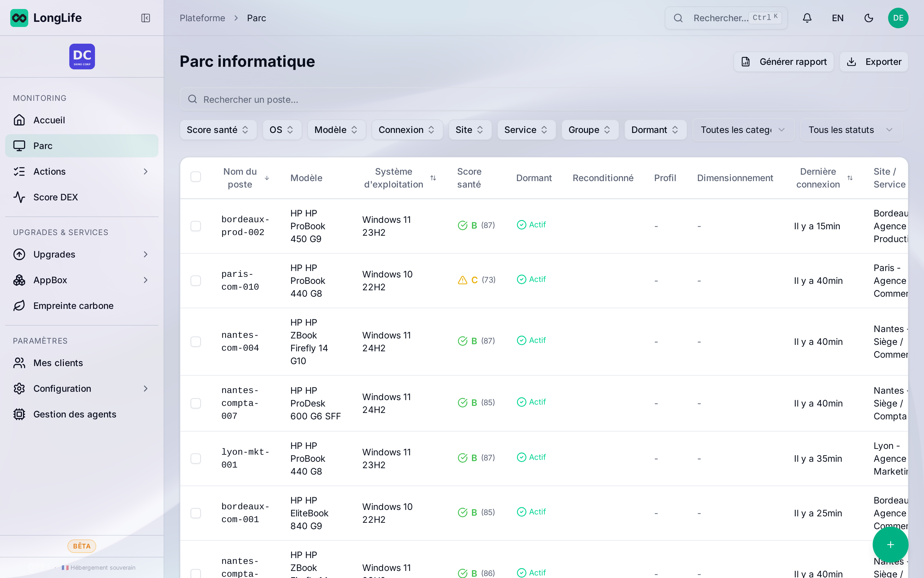The image size is (924, 578).
Task: Go to Accueil in sidebar
Action: point(82,120)
